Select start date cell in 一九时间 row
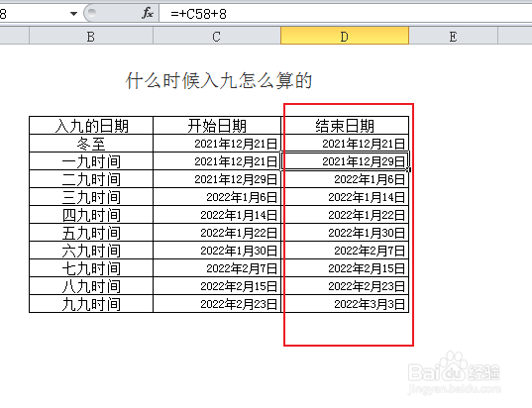Viewport: 532px width, 408px height. [217, 161]
